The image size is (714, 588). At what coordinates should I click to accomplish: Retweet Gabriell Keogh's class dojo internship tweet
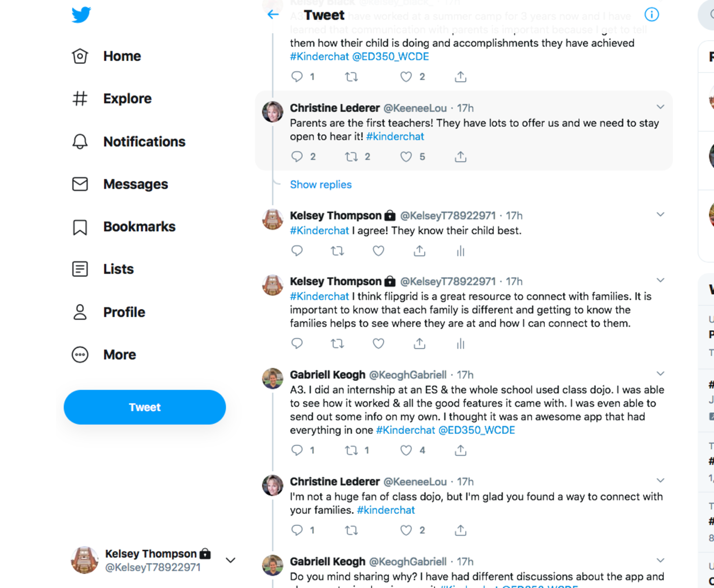[351, 450]
